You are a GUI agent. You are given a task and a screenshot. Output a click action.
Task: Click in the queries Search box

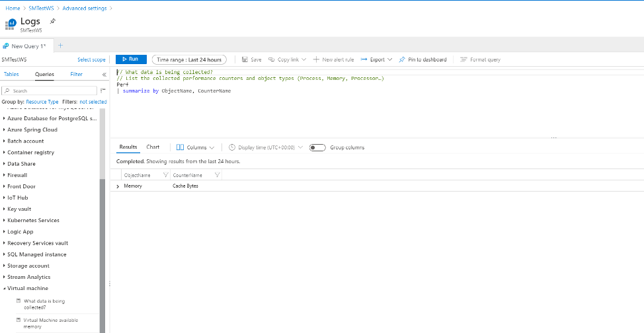coord(50,91)
